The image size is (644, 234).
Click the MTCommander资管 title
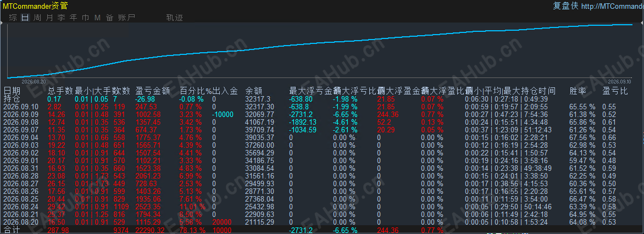point(35,5)
